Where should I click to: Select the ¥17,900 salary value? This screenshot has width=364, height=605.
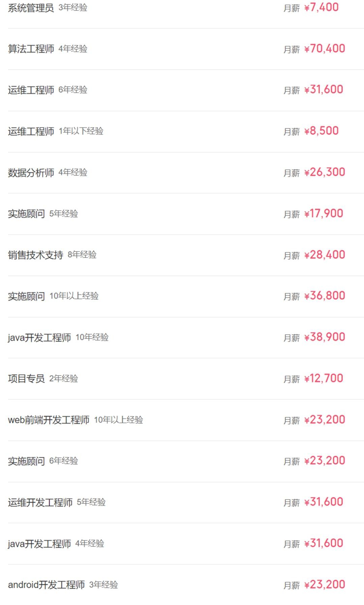pos(323,213)
